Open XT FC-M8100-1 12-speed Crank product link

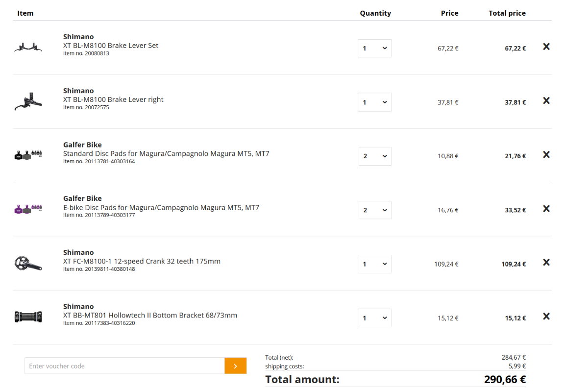(142, 261)
